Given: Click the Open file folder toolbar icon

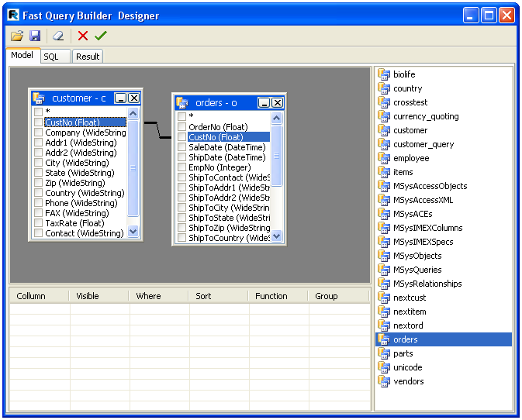Looking at the screenshot, I should click(17, 36).
